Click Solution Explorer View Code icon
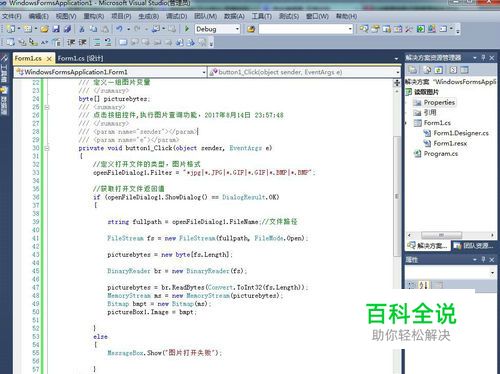The width and height of the screenshot is (500, 374). 453,70
